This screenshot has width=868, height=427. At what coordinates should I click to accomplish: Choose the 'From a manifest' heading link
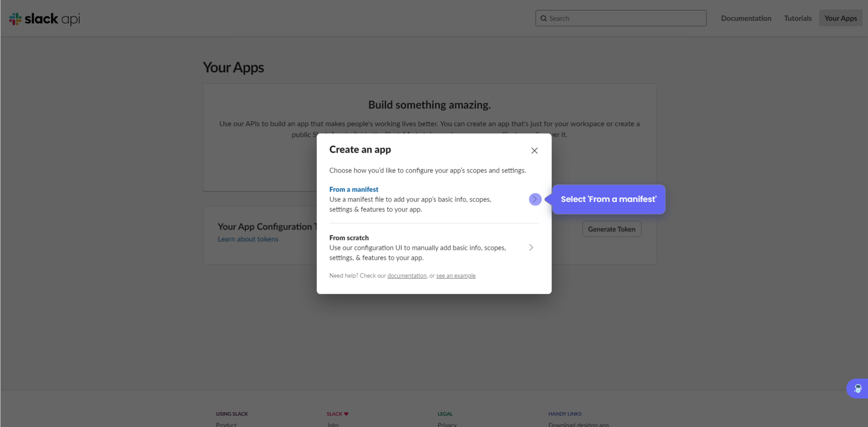click(354, 189)
